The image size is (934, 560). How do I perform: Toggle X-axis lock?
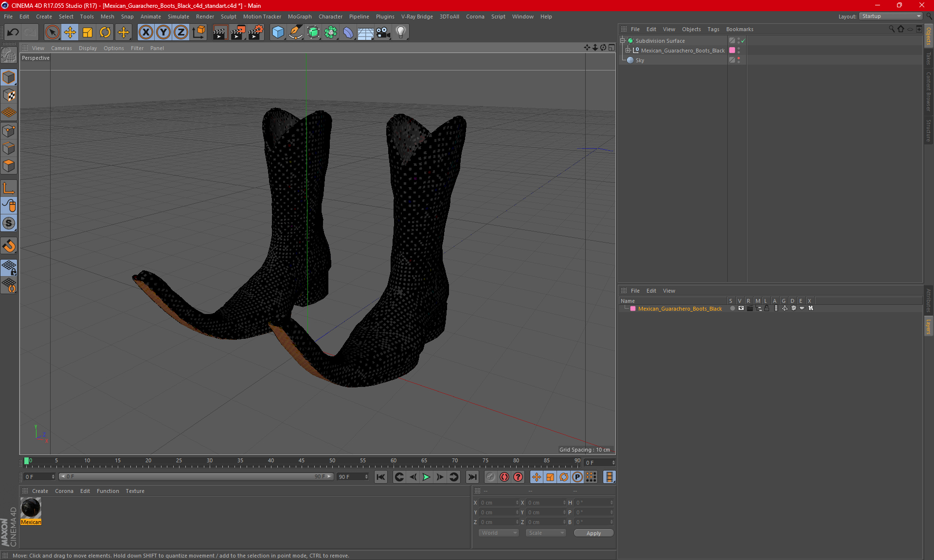pos(145,33)
